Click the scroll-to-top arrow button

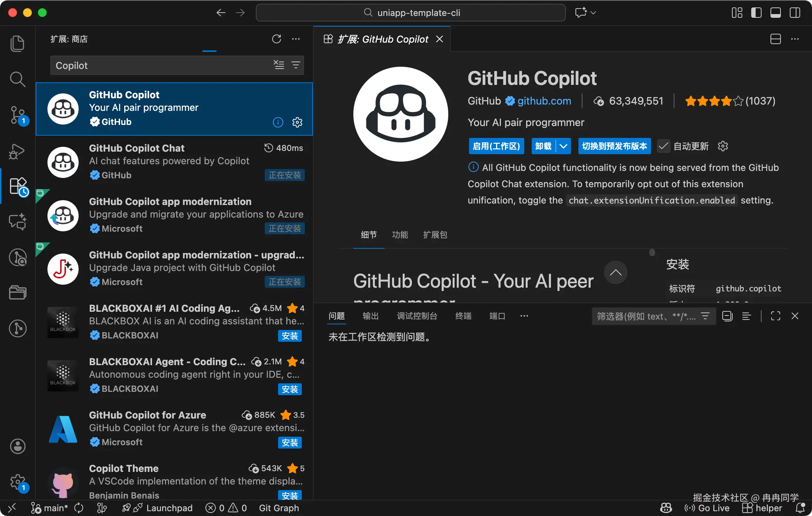pyautogui.click(x=615, y=272)
